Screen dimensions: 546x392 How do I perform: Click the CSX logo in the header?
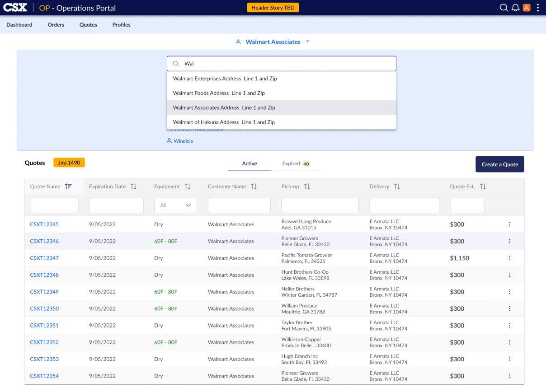click(15, 8)
